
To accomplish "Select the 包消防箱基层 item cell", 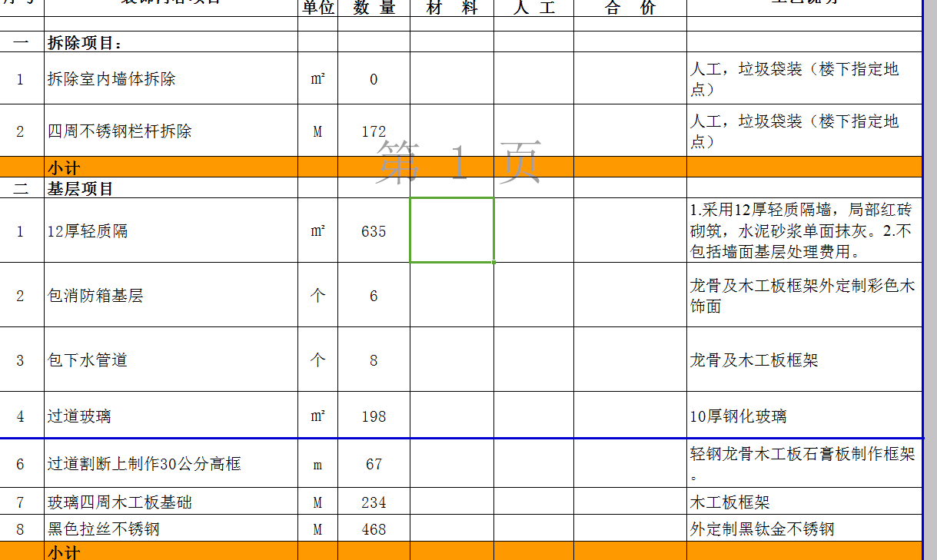I will click(171, 296).
